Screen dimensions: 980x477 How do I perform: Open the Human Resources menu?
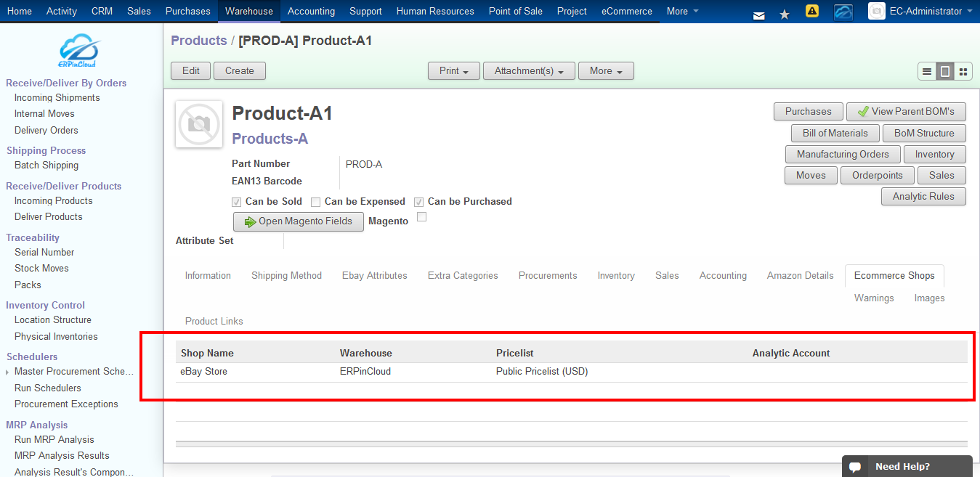tap(435, 11)
